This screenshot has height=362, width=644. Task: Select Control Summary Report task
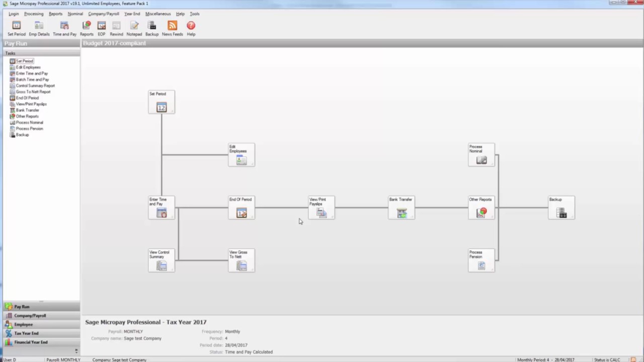32,85
